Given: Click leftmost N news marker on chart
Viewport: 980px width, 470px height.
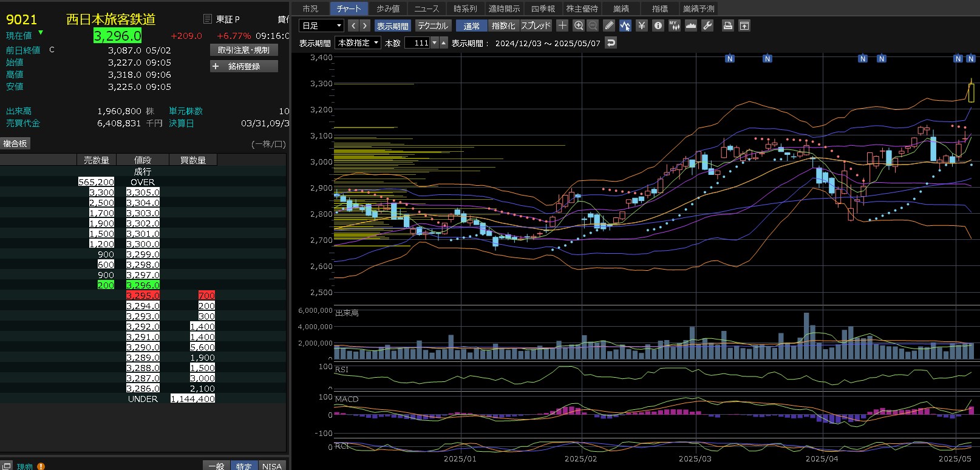Looking at the screenshot, I should (730, 59).
